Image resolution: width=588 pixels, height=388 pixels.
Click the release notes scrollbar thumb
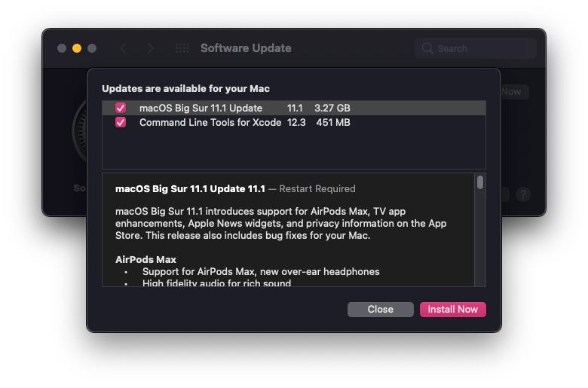coord(480,182)
